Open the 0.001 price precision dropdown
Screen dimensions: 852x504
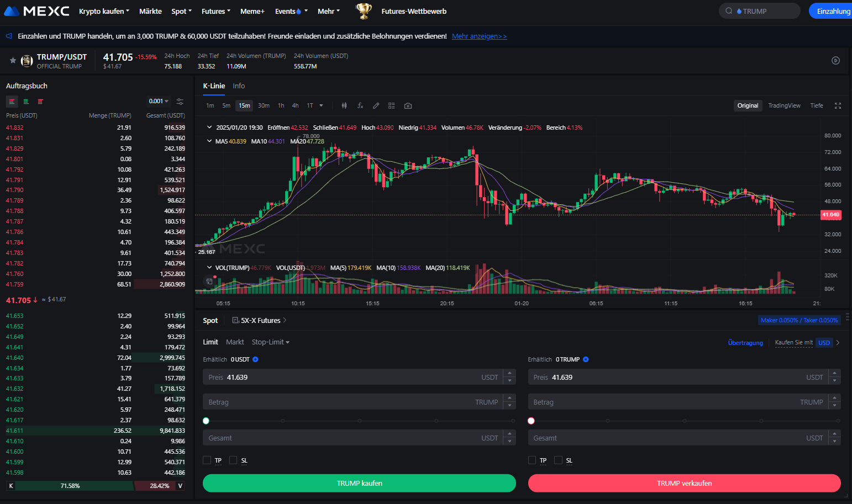coord(159,101)
